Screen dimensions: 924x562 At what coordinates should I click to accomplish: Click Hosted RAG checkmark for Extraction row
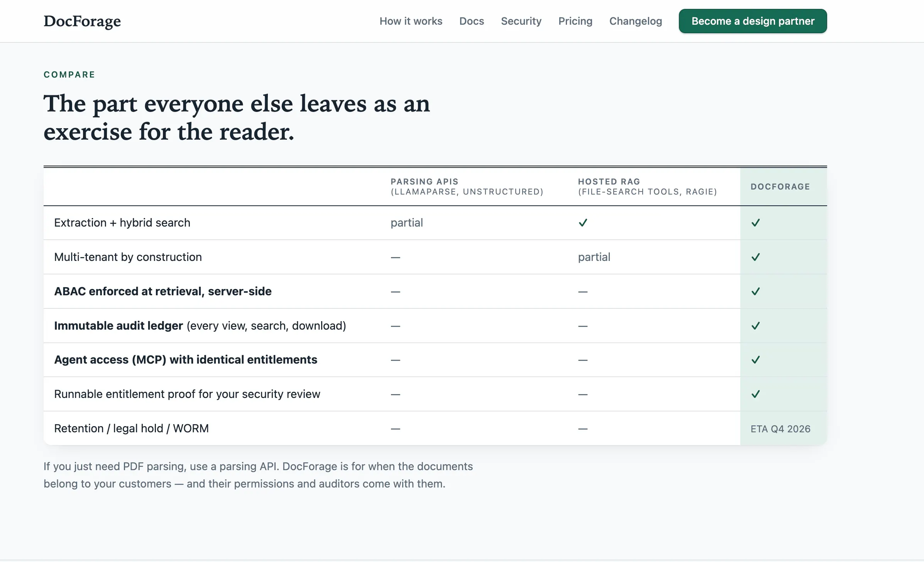(583, 223)
